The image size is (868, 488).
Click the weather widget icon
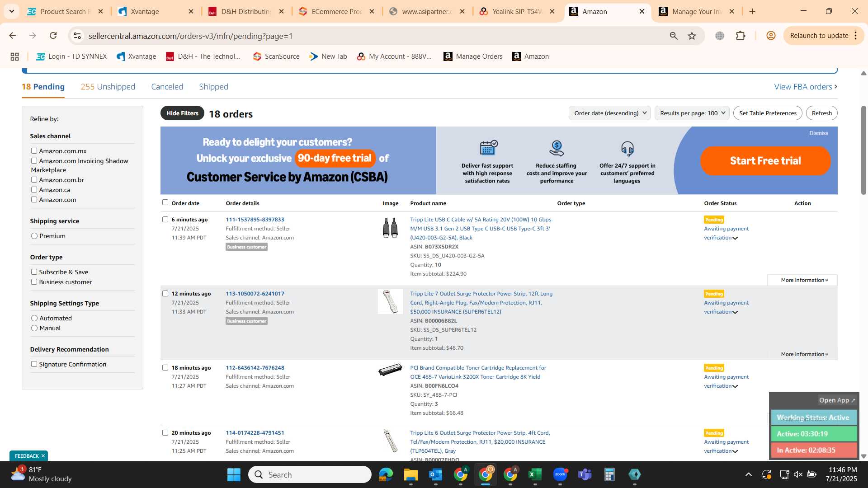18,474
